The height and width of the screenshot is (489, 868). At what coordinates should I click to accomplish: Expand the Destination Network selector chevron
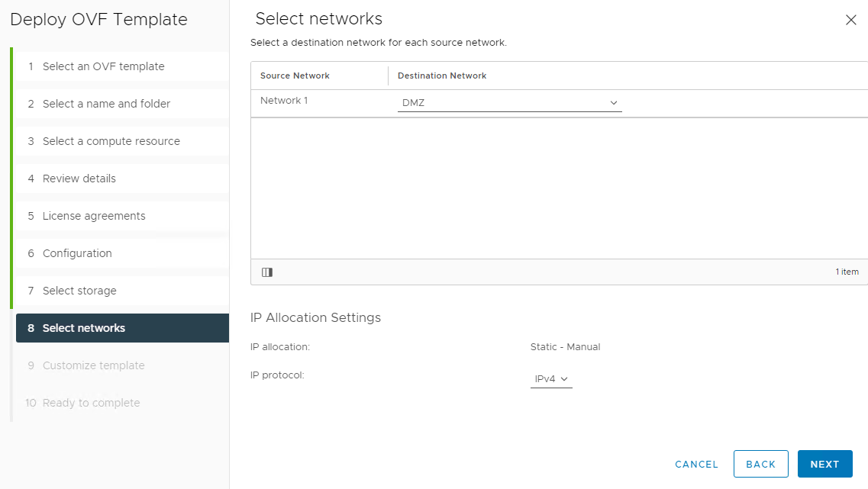(x=614, y=101)
